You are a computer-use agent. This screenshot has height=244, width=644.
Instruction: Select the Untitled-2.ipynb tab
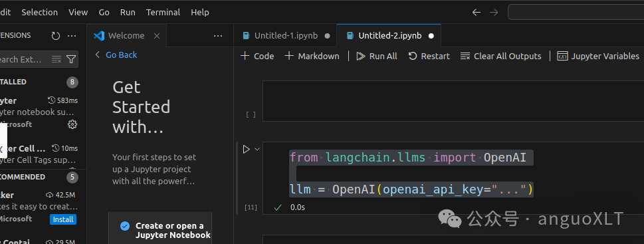pyautogui.click(x=389, y=36)
